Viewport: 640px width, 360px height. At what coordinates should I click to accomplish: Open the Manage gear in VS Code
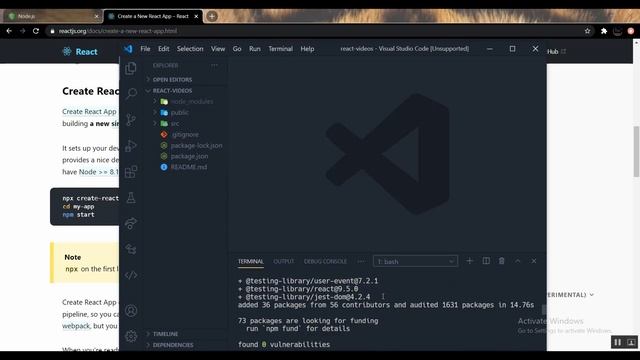pos(131,336)
